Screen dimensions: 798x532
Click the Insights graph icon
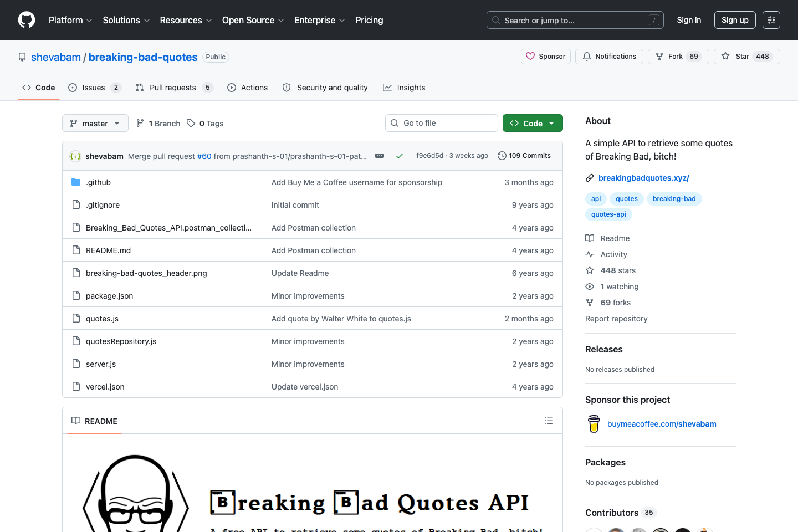pyautogui.click(x=388, y=87)
